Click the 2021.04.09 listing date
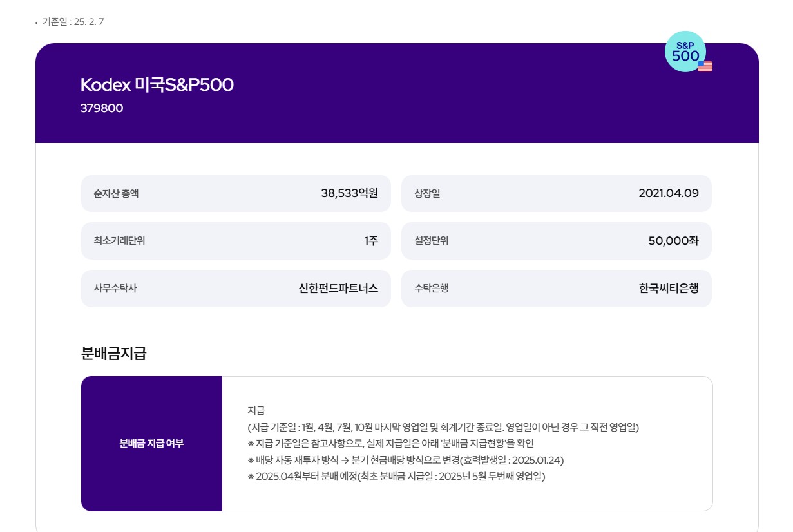Viewport: 793px width, 532px height. coord(669,193)
